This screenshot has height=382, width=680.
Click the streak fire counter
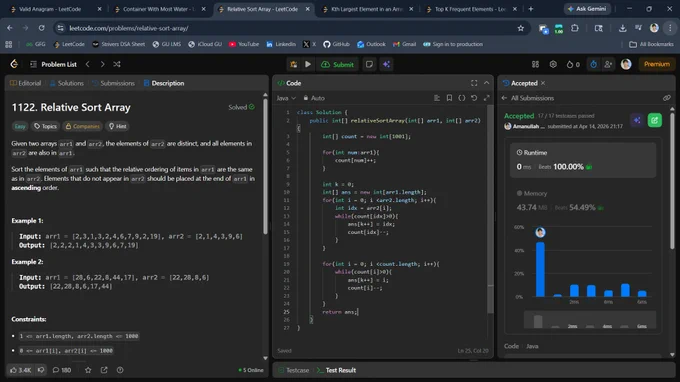point(573,64)
